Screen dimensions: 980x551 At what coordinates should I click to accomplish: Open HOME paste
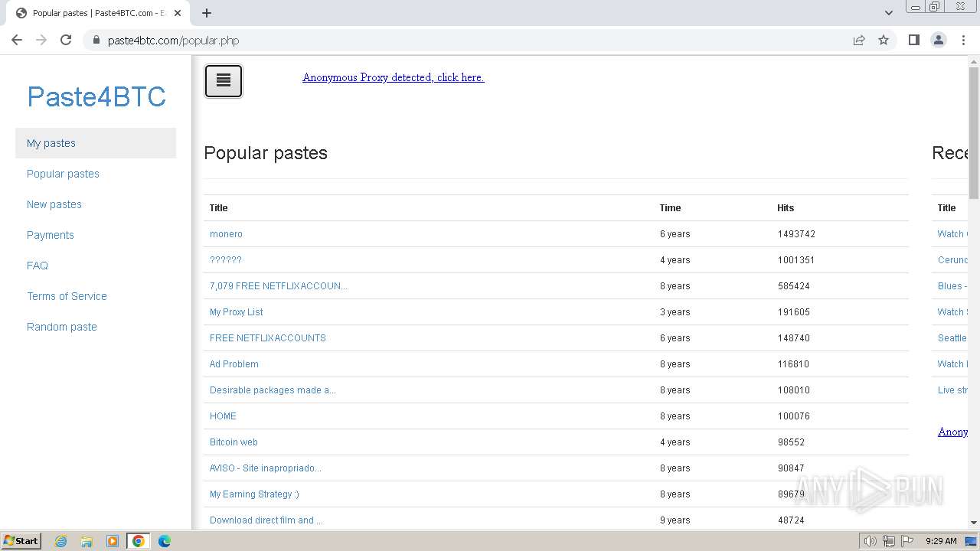tap(223, 416)
